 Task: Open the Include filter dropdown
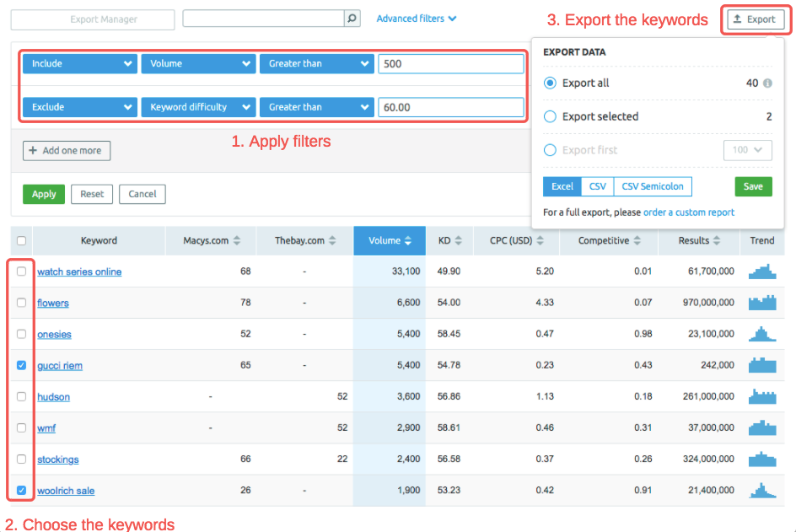tap(80, 63)
